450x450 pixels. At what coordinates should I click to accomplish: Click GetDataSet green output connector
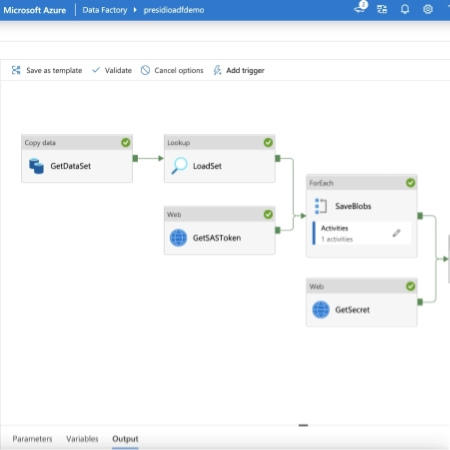pos(135,158)
